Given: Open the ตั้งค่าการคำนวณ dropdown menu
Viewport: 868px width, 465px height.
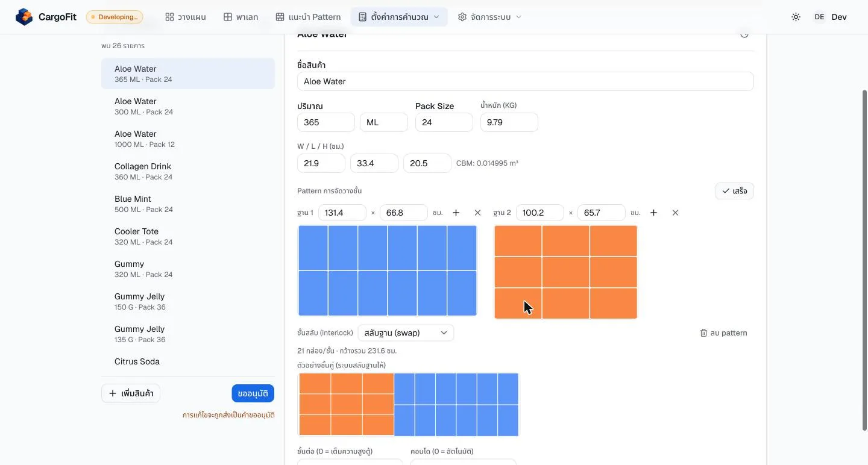Looking at the screenshot, I should click(x=399, y=17).
